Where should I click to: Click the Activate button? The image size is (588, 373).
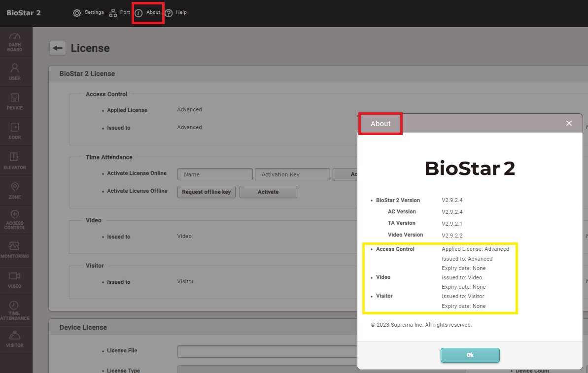[268, 192]
